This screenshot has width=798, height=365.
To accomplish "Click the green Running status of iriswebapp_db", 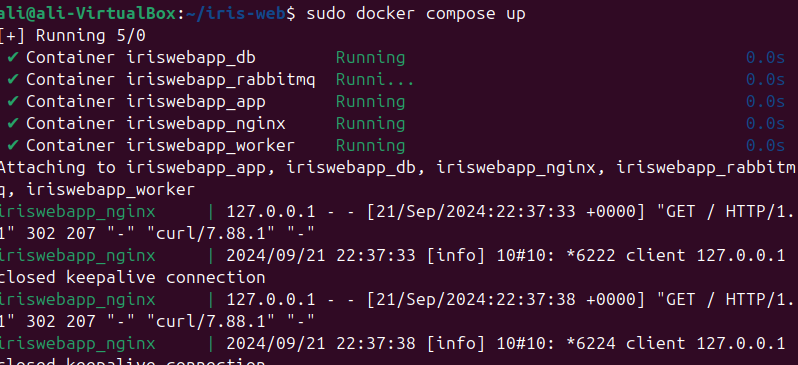I will click(x=370, y=58).
